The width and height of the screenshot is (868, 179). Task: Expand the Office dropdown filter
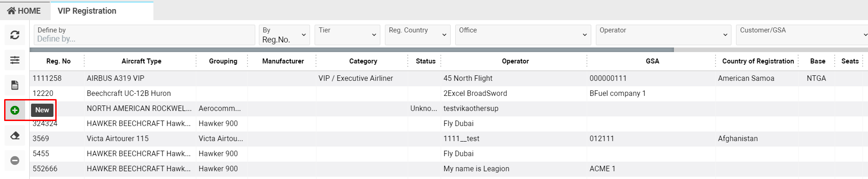(x=523, y=35)
